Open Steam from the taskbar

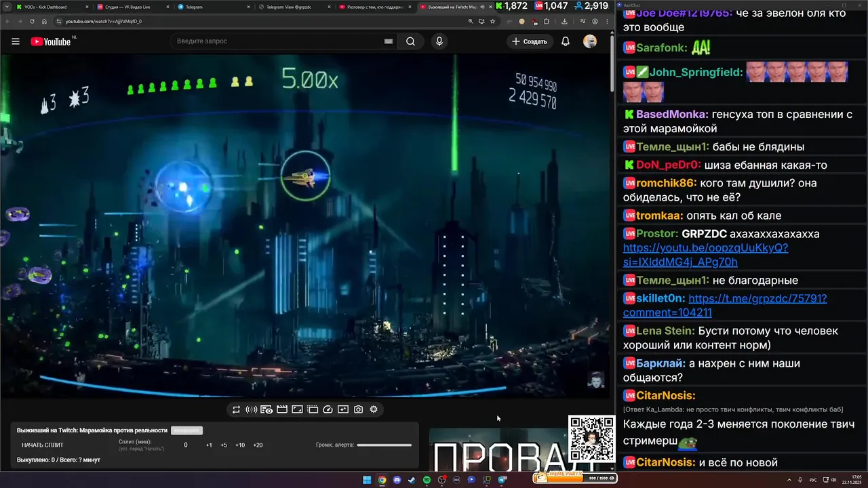[x=412, y=480]
